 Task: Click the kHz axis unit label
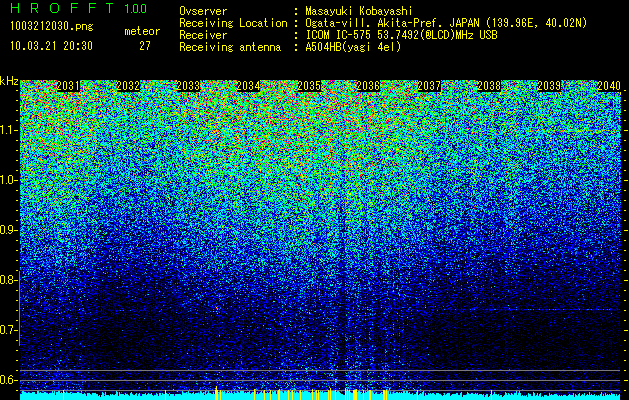click(x=9, y=81)
